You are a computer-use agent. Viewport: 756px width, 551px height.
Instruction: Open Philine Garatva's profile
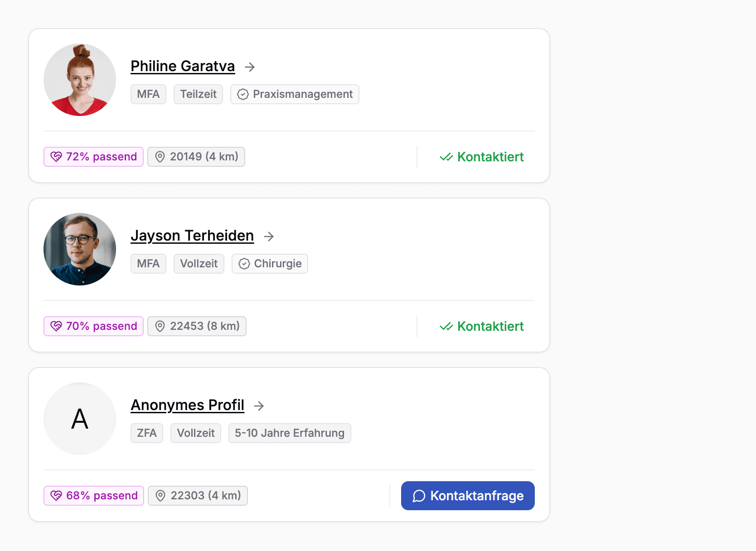pyautogui.click(x=182, y=66)
